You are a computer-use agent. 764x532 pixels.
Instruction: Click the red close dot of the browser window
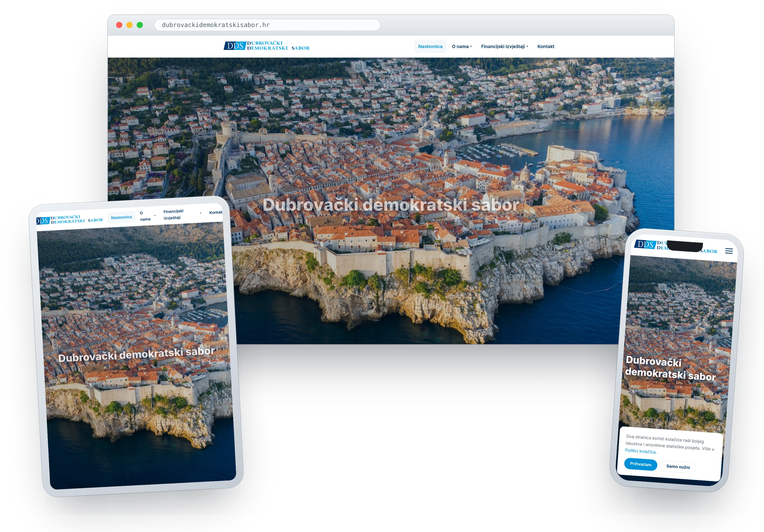[x=119, y=25]
